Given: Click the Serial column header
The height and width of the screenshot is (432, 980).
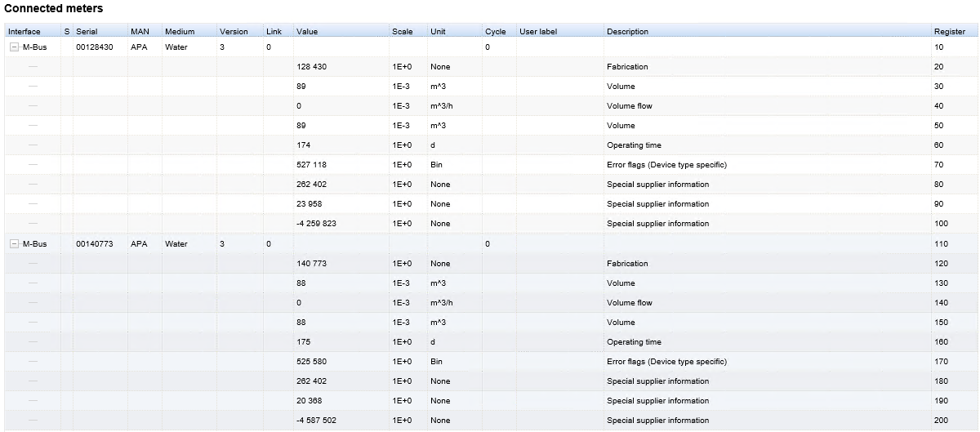Looking at the screenshot, I should [87, 32].
